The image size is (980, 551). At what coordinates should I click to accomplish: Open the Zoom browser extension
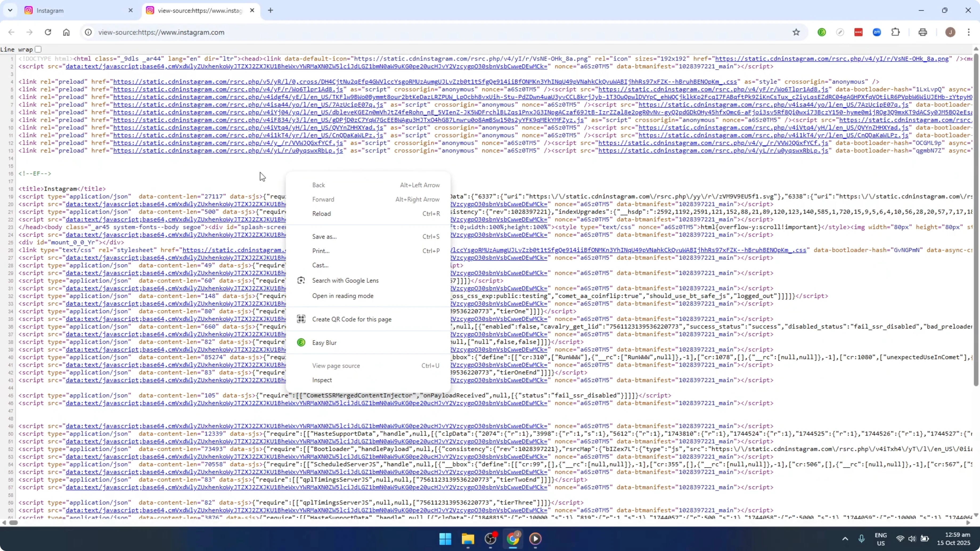pos(876,32)
